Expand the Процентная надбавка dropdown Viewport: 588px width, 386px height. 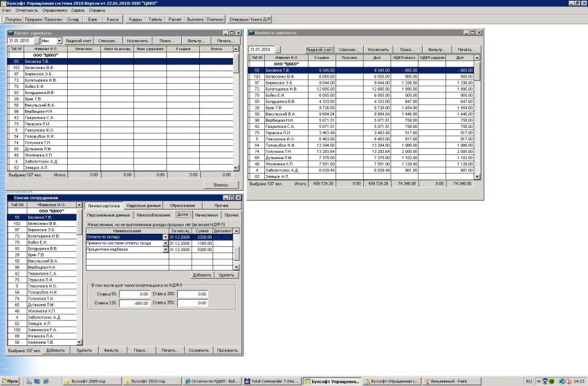pos(165,250)
